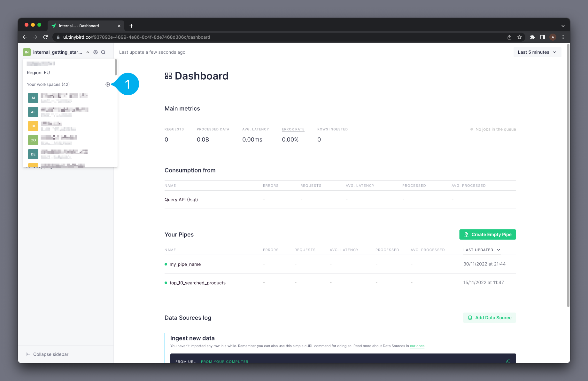This screenshot has width=588, height=381.
Task: Go forward in browser history
Action: click(x=35, y=37)
